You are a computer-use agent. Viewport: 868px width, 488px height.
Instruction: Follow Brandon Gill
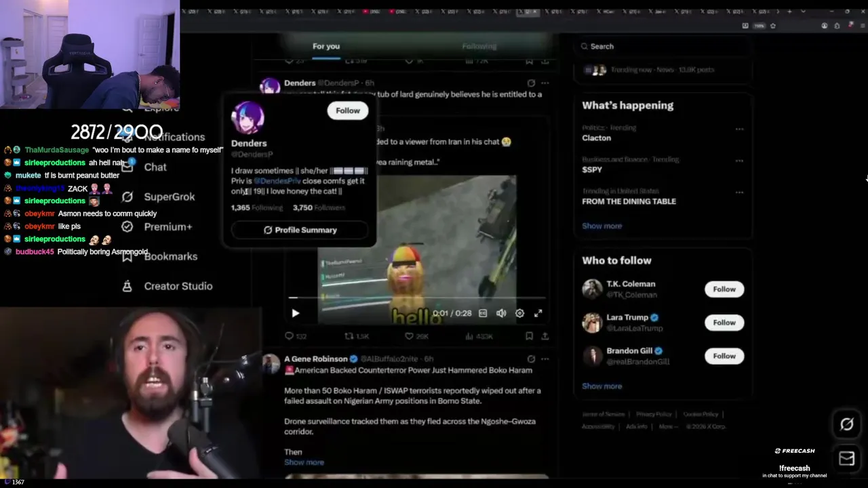click(724, 355)
